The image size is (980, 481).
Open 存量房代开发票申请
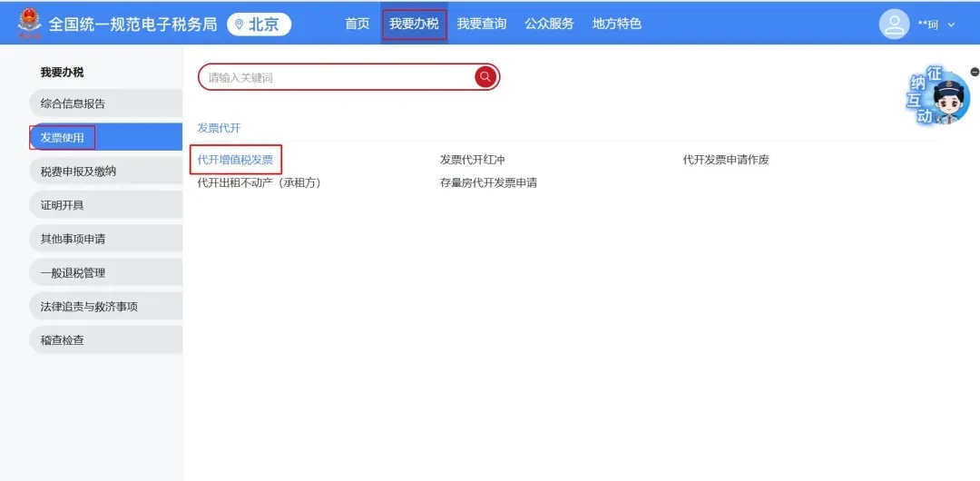pyautogui.click(x=488, y=182)
